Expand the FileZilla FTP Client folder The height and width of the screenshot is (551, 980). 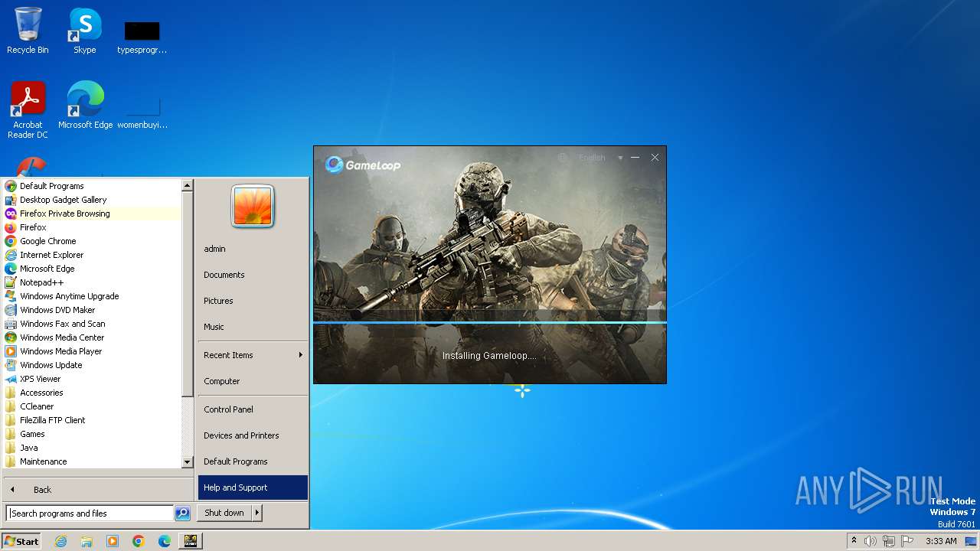(92, 420)
